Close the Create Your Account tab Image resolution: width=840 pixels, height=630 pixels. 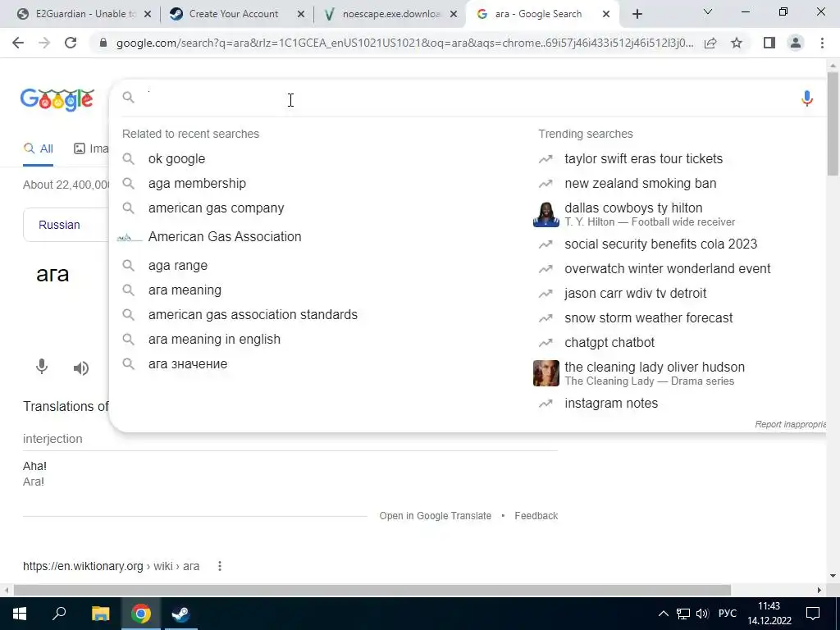tap(301, 14)
